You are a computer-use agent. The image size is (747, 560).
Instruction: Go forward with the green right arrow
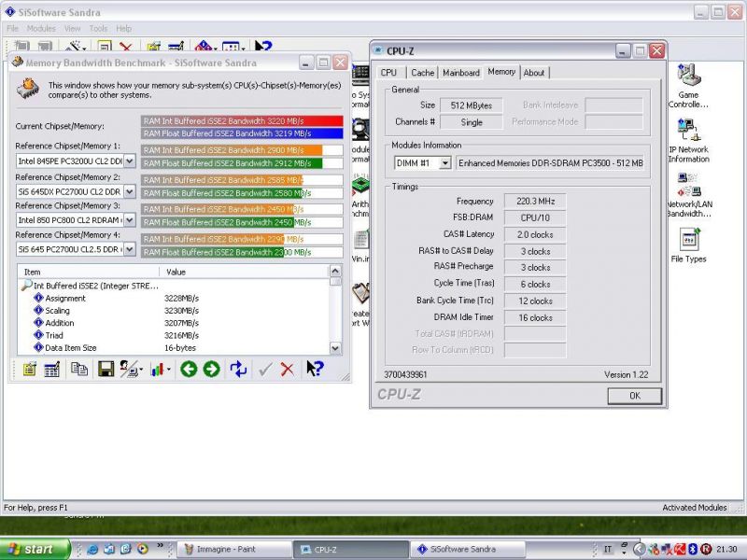pyautogui.click(x=212, y=369)
